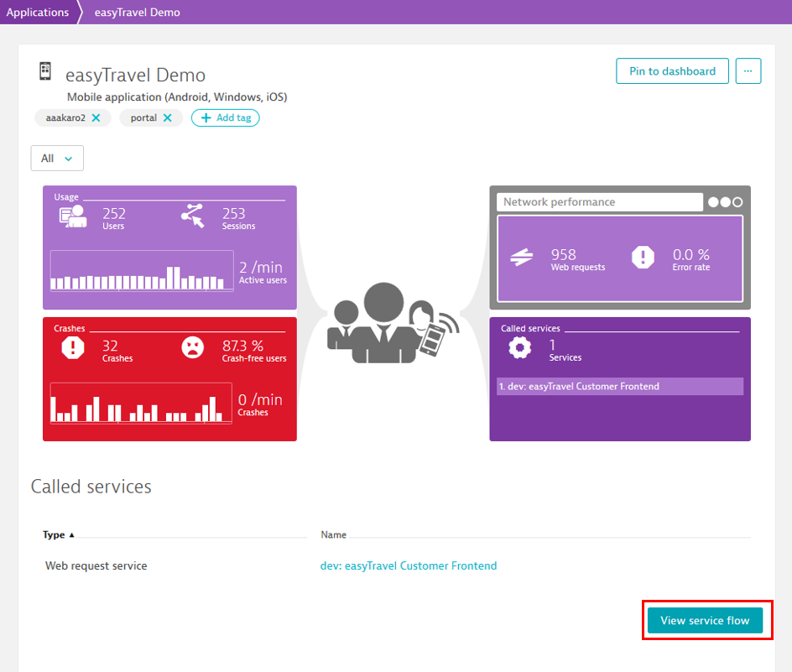Click the Error rate warning icon
Image resolution: width=792 pixels, height=672 pixels.
tap(643, 258)
